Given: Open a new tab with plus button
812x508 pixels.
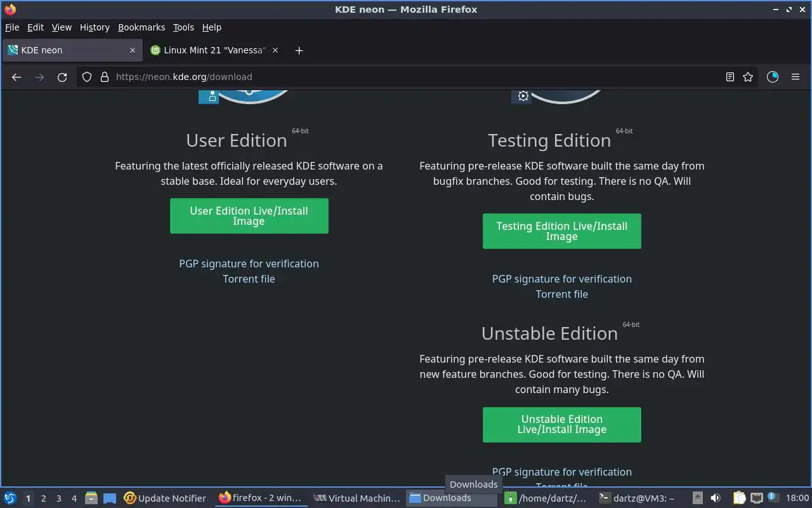Looking at the screenshot, I should pyautogui.click(x=299, y=50).
